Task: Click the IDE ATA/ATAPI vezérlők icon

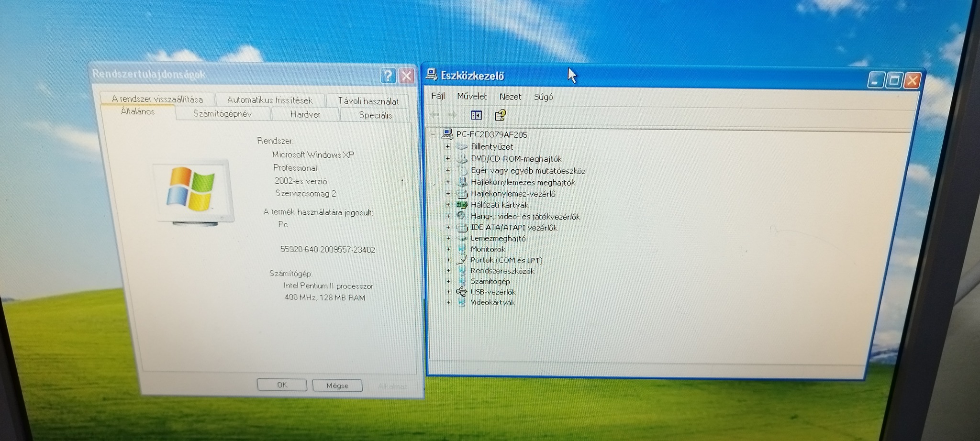Action: 462,227
